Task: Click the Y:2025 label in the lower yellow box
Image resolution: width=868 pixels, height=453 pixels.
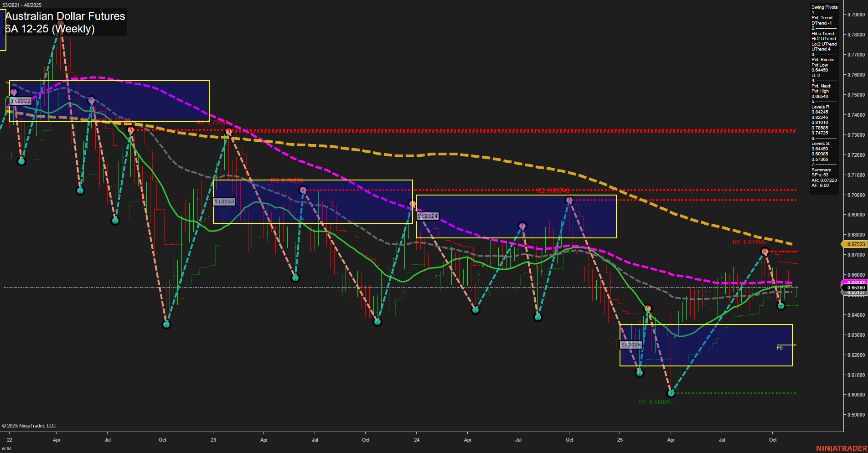Action: (x=631, y=345)
